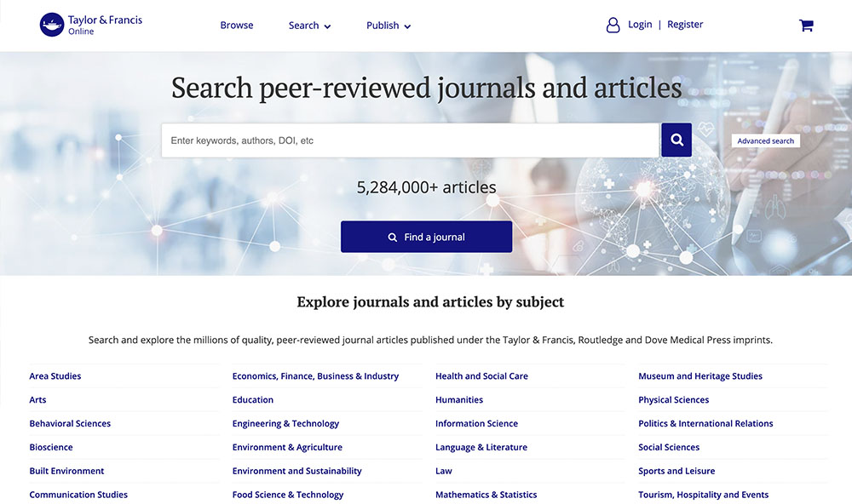Image resolution: width=852 pixels, height=504 pixels.
Task: Open the Area Studies subject
Action: (55, 376)
